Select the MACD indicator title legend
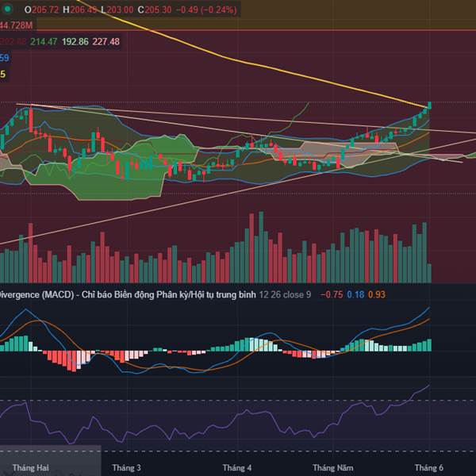Image resolution: width=476 pixels, height=476 pixels. pos(128,295)
